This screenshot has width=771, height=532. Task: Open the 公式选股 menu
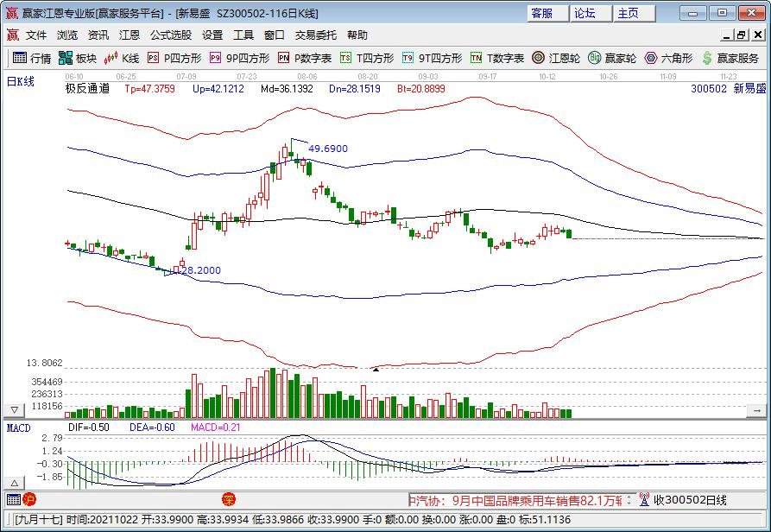click(x=171, y=35)
